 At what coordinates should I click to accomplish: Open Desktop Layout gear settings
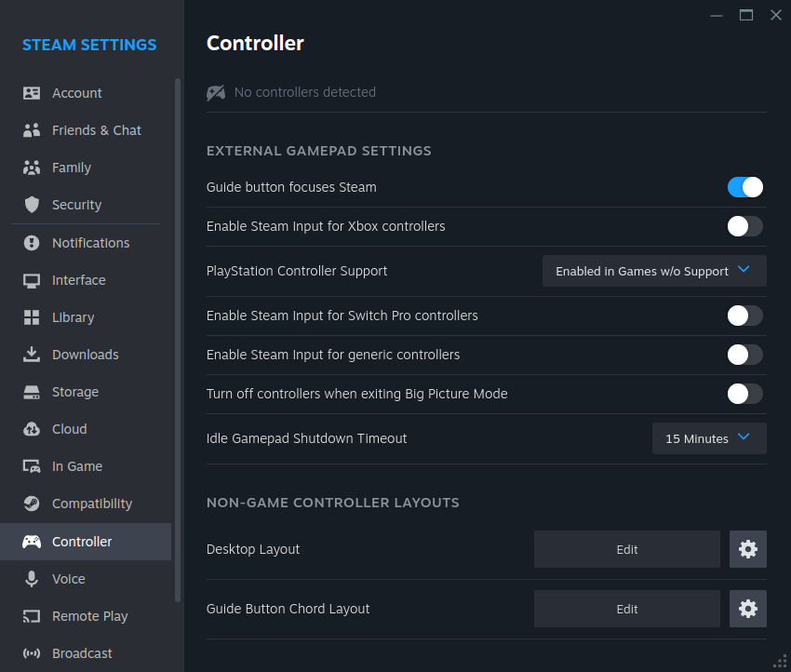748,549
